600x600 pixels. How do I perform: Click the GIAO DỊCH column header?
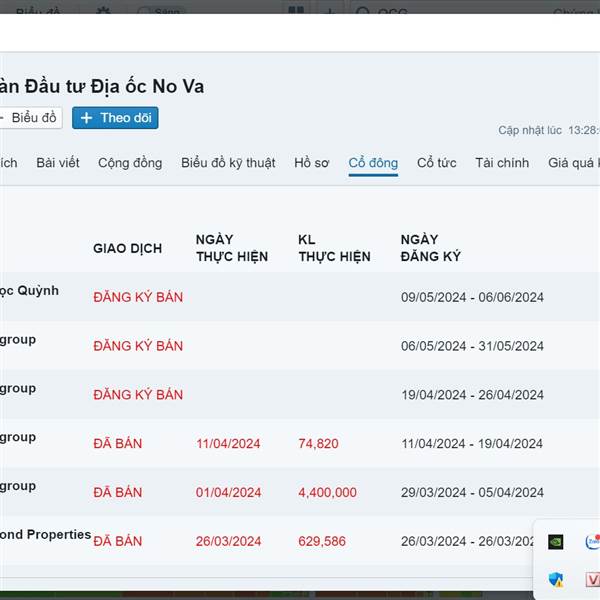[127, 248]
